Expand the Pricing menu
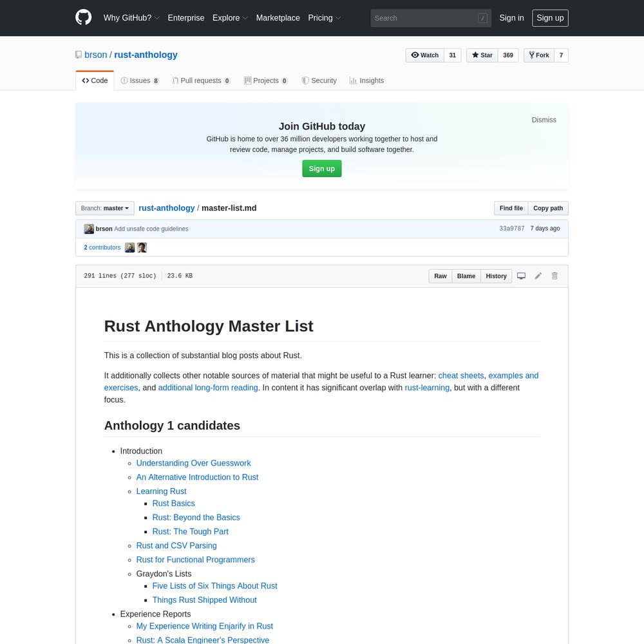Screen dimensions: 644x644 tap(325, 17)
